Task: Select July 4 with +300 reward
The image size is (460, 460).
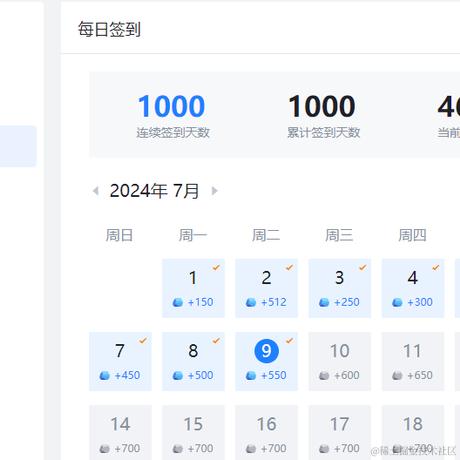Action: (x=413, y=288)
